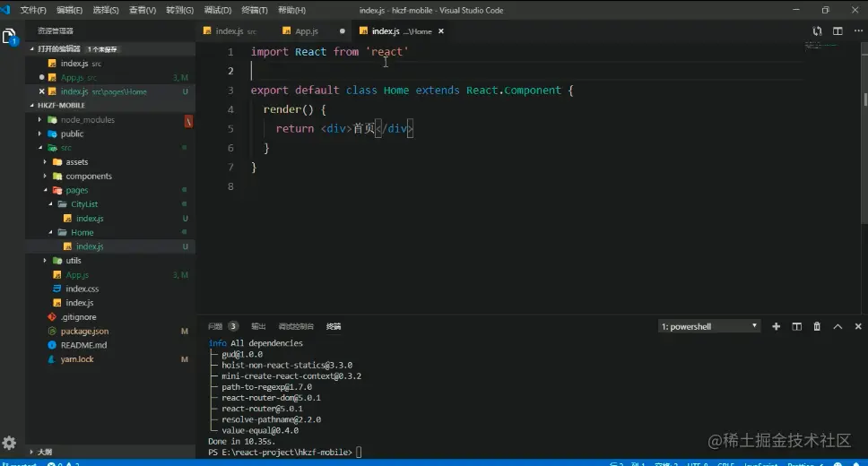Click the Home class name on line 3
868x466 pixels.
point(396,90)
